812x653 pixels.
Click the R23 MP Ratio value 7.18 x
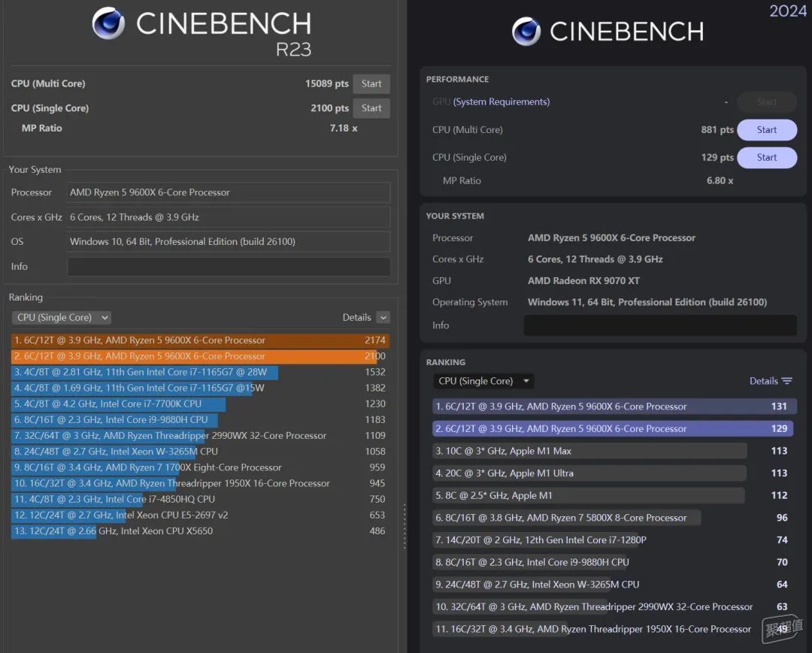(344, 128)
